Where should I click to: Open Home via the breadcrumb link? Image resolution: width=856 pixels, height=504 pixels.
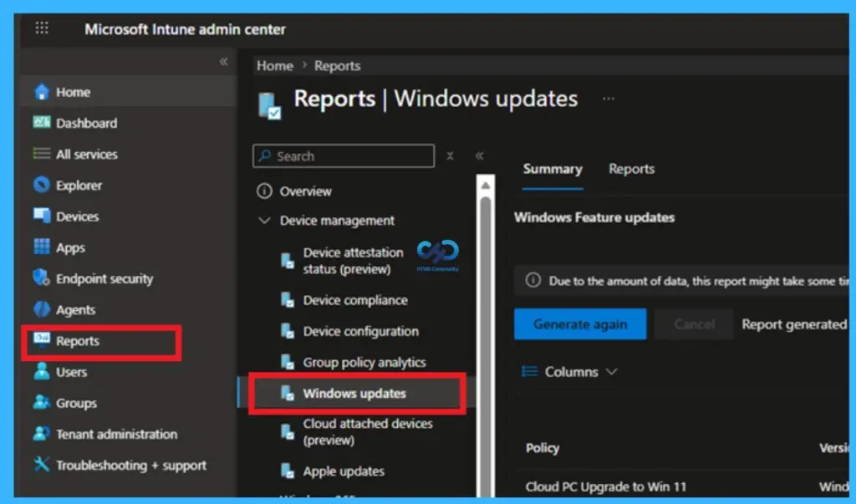point(274,65)
